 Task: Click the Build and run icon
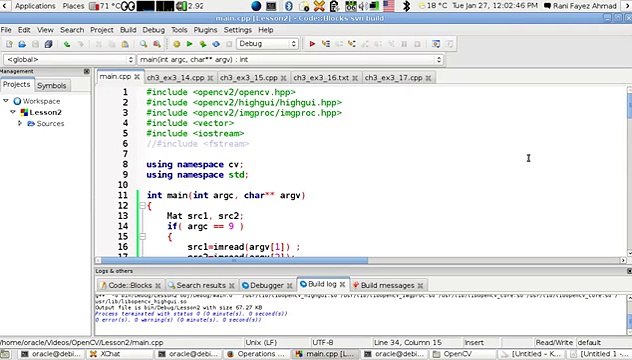coord(203,44)
